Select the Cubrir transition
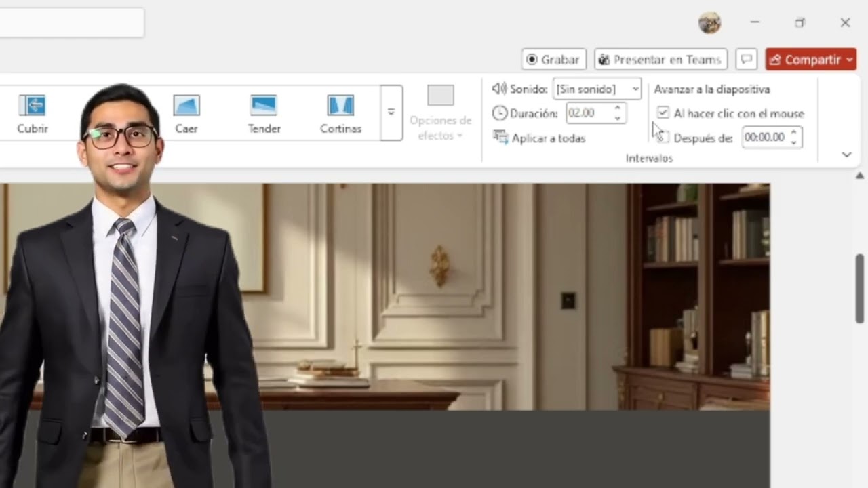The width and height of the screenshot is (868, 488). (x=32, y=113)
